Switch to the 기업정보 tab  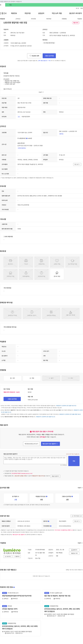pos(80,19)
